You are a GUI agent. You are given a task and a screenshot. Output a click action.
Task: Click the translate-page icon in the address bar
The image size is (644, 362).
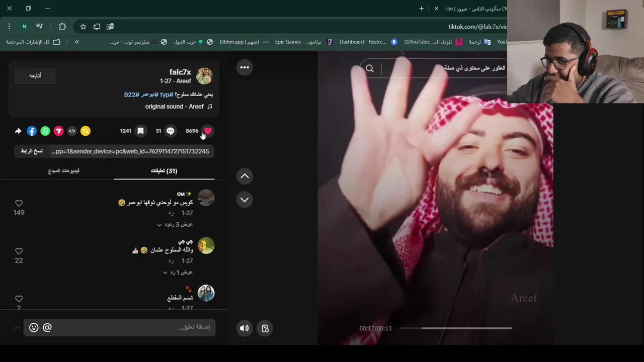(x=110, y=26)
